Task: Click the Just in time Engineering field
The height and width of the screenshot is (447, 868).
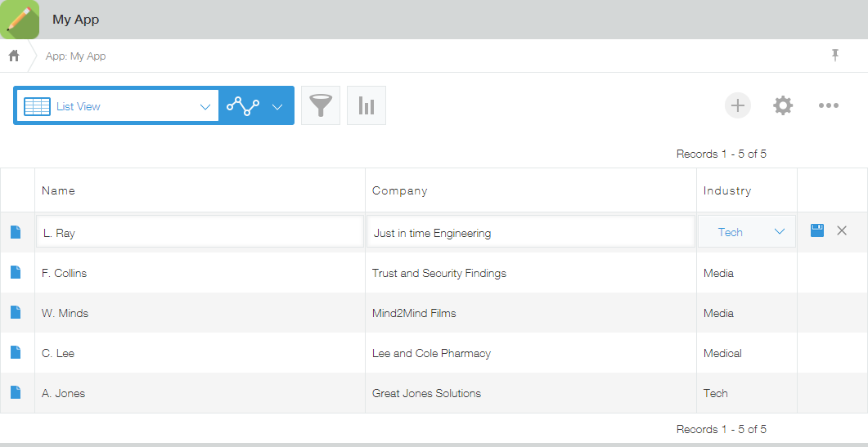Action: pos(531,232)
